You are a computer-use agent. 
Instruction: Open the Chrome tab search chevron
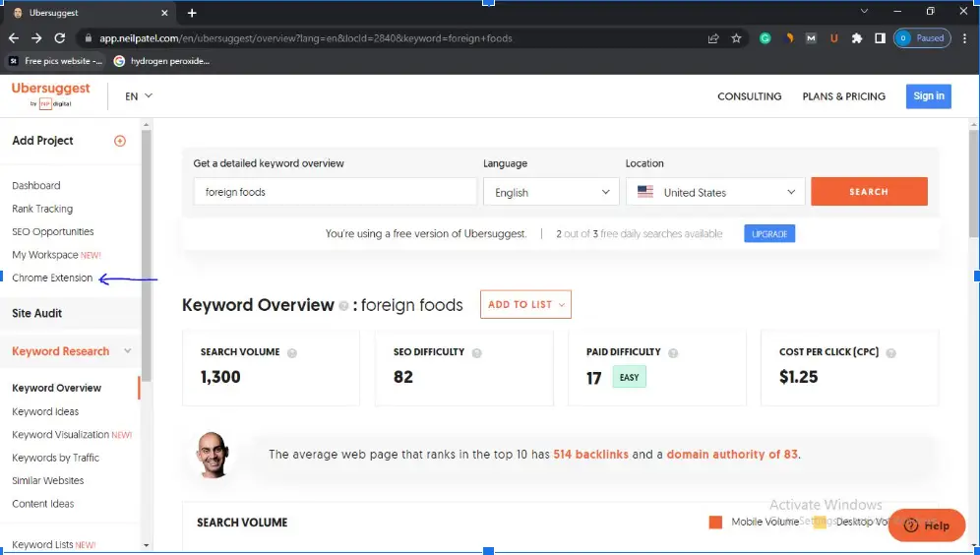[864, 11]
